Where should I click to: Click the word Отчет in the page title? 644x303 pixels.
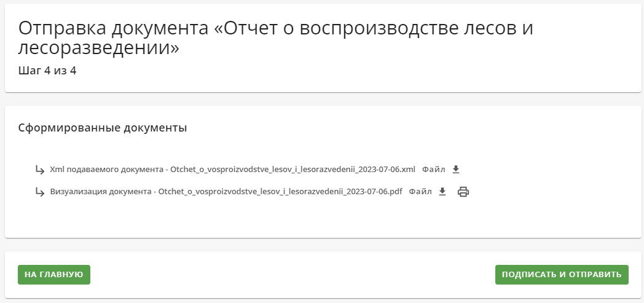tap(252, 28)
